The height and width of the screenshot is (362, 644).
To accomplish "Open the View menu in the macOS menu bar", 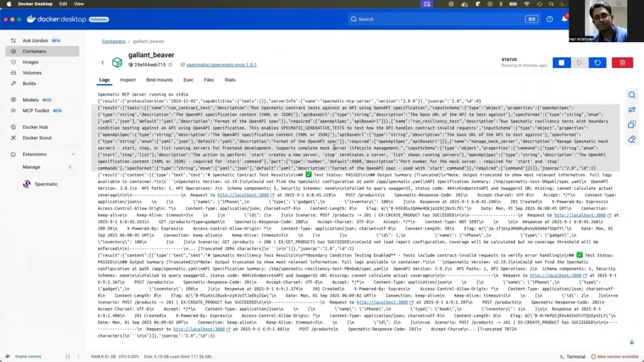I will (79, 4).
